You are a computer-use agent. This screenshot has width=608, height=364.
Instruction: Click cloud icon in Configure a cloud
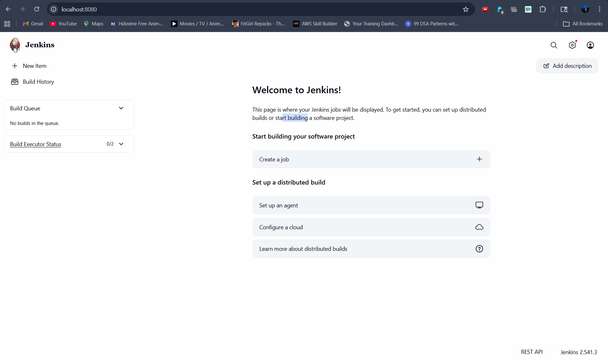pyautogui.click(x=479, y=227)
